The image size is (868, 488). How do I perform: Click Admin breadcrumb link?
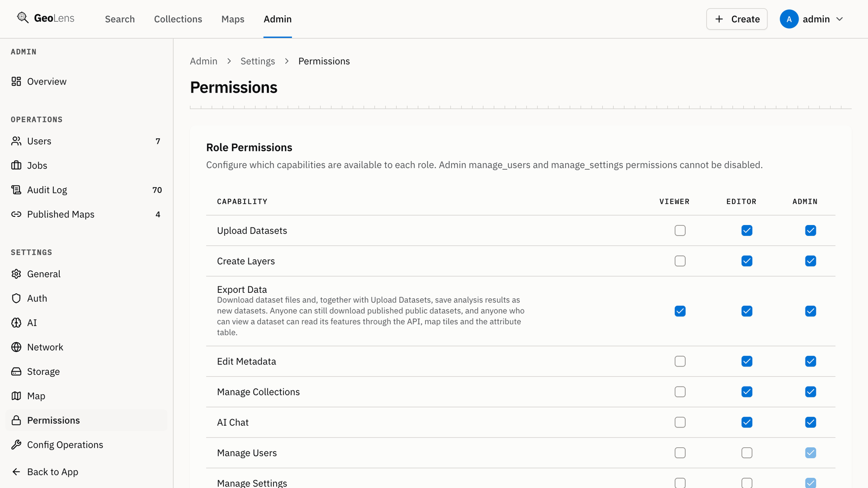click(x=203, y=61)
